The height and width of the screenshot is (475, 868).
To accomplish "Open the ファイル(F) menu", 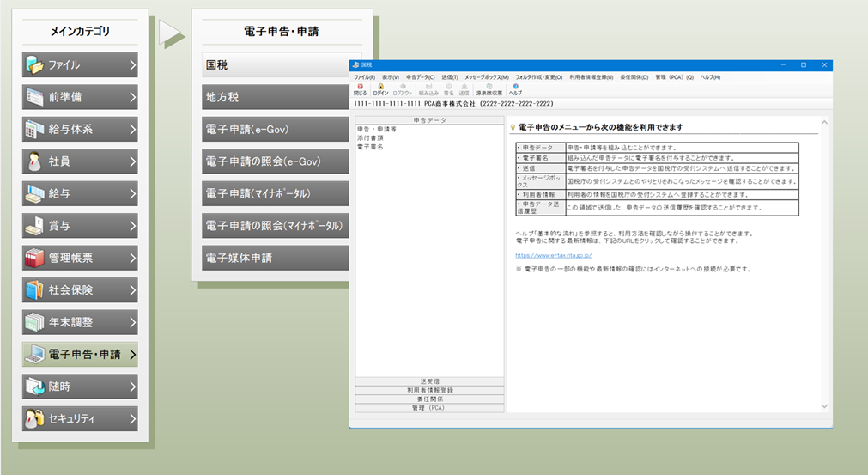I will [x=364, y=77].
